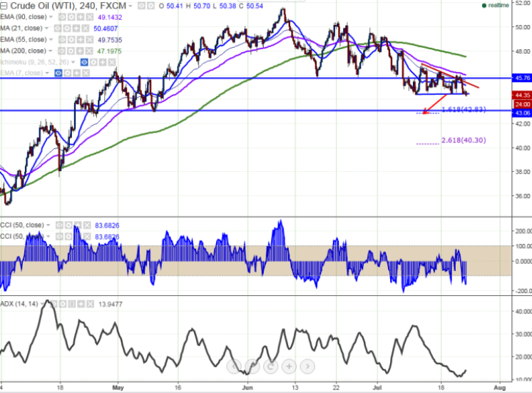
Task: Click the MA (200) value 47.1975
Action: coord(109,51)
